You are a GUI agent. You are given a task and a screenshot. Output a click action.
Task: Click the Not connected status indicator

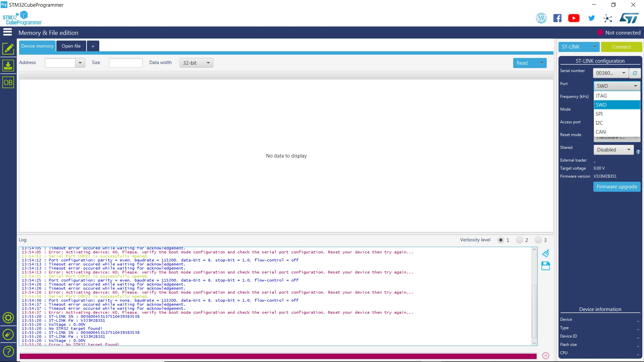pos(619,33)
